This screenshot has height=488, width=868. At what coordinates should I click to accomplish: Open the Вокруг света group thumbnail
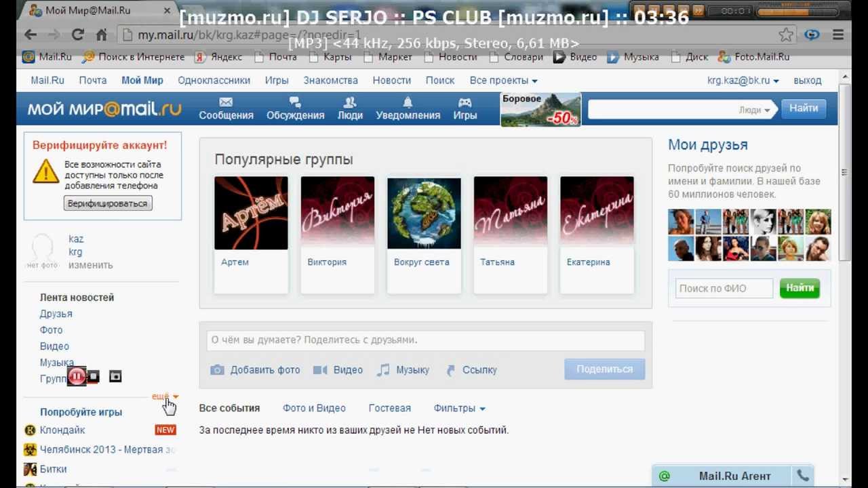424,213
